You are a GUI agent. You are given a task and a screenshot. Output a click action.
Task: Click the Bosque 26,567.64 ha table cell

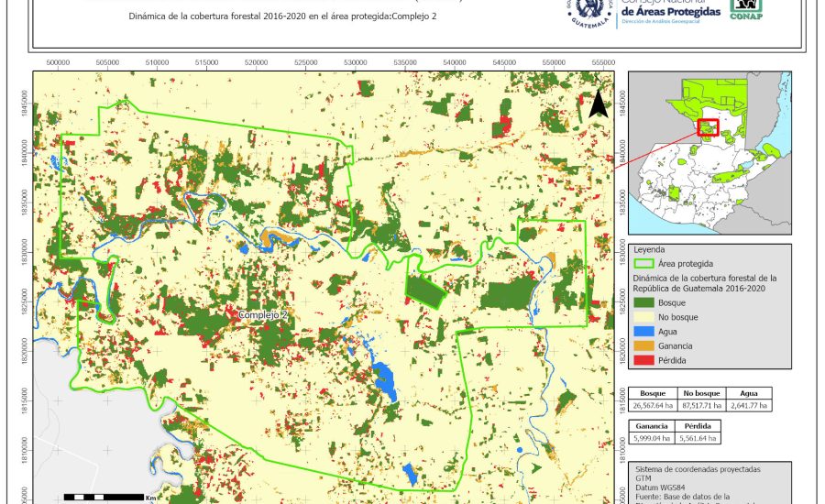(652, 404)
